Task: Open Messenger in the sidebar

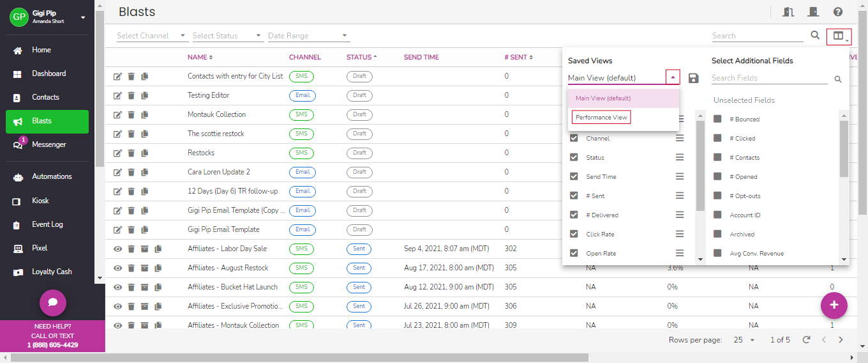Action: (47, 144)
